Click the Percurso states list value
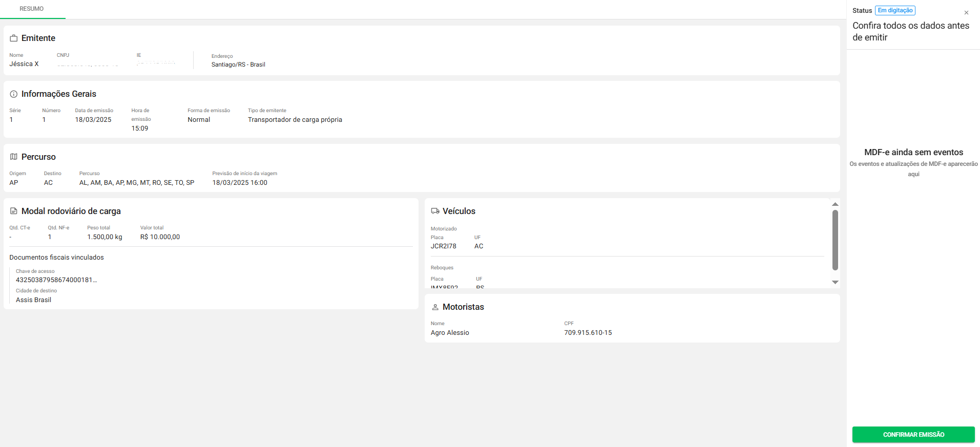 pos(137,183)
